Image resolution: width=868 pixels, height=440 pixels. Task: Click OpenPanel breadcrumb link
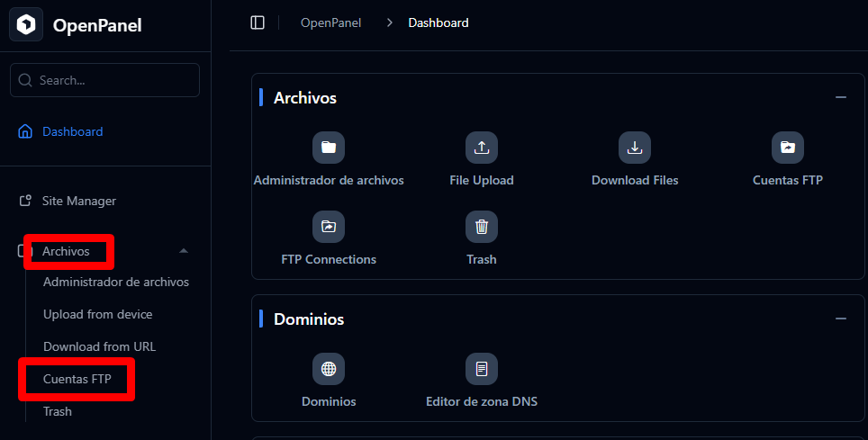pos(330,22)
